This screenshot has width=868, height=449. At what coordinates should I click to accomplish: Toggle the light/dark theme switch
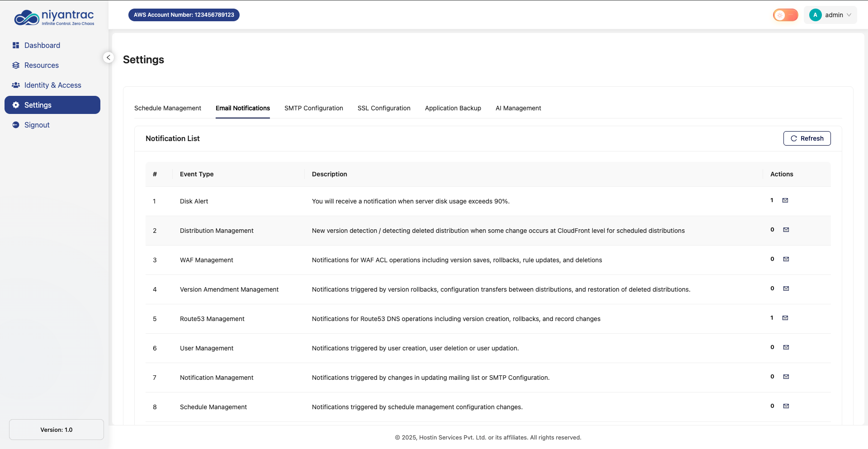(x=785, y=15)
